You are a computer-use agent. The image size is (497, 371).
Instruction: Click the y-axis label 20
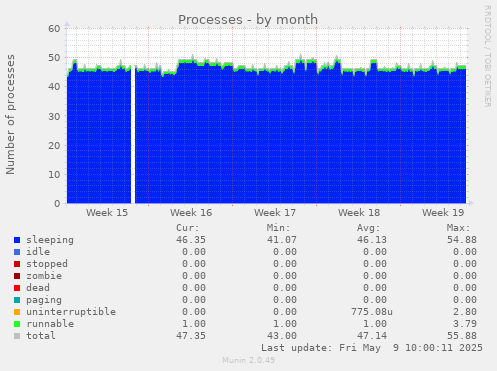[54, 145]
